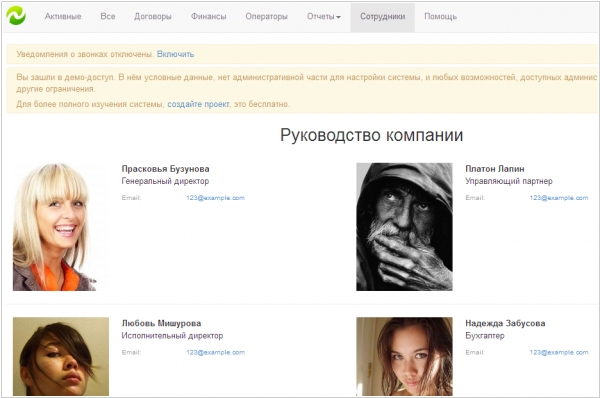Open the Помощь page

pyautogui.click(x=440, y=16)
